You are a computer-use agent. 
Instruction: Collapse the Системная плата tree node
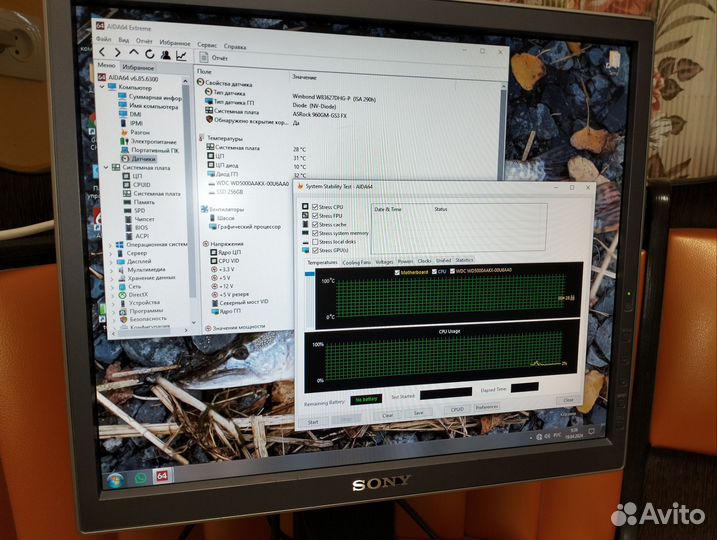[106, 167]
